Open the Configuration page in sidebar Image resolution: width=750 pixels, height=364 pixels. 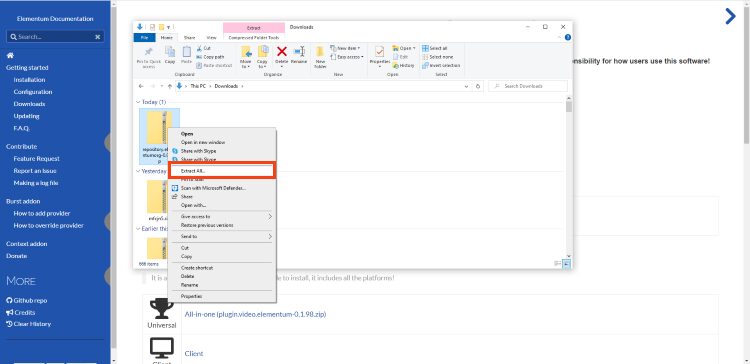tap(33, 92)
